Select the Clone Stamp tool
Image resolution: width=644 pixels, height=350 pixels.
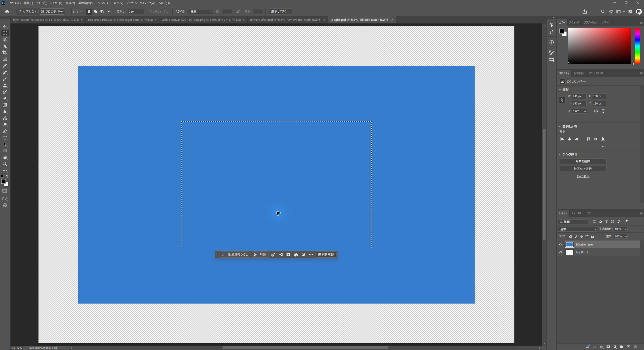click(5, 85)
